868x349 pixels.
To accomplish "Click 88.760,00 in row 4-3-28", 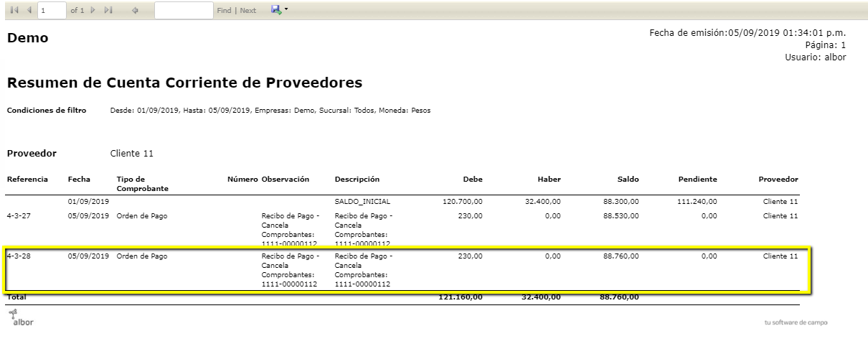I will (621, 256).
